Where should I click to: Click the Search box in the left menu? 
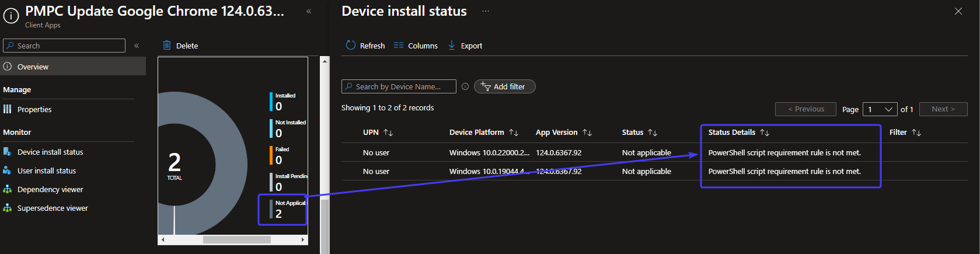64,46
